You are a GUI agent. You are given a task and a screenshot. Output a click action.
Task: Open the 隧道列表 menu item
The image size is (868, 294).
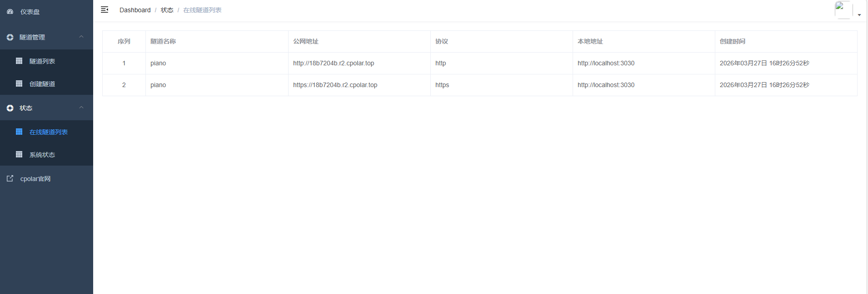42,61
